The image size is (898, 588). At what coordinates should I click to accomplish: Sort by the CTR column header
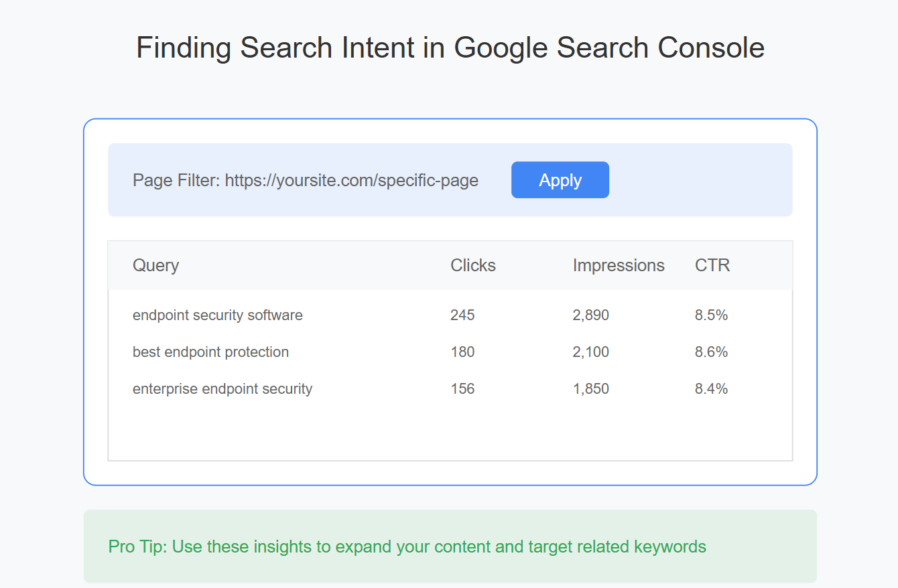(712, 265)
